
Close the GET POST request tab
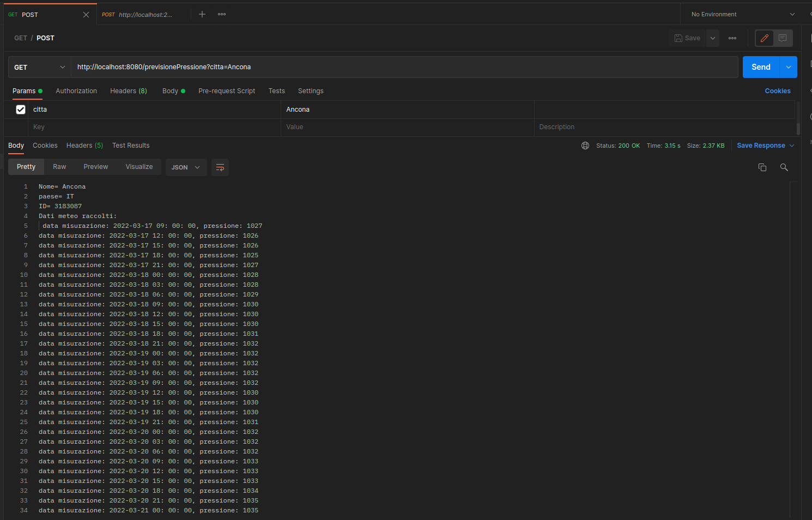tap(86, 15)
